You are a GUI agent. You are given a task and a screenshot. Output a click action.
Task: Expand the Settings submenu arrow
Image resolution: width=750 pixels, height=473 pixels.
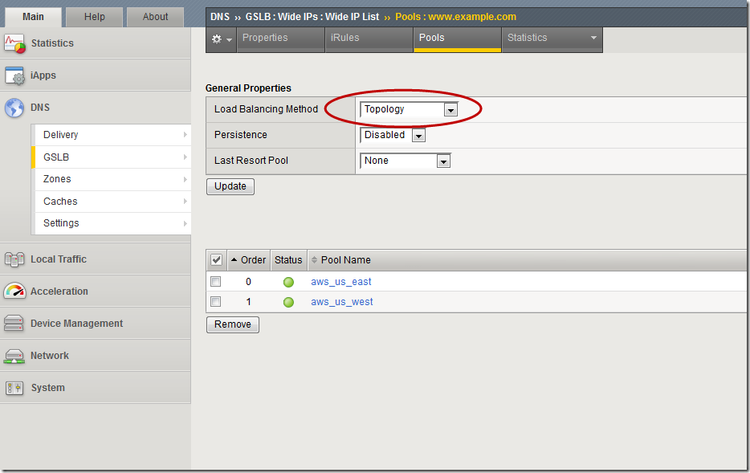(185, 223)
